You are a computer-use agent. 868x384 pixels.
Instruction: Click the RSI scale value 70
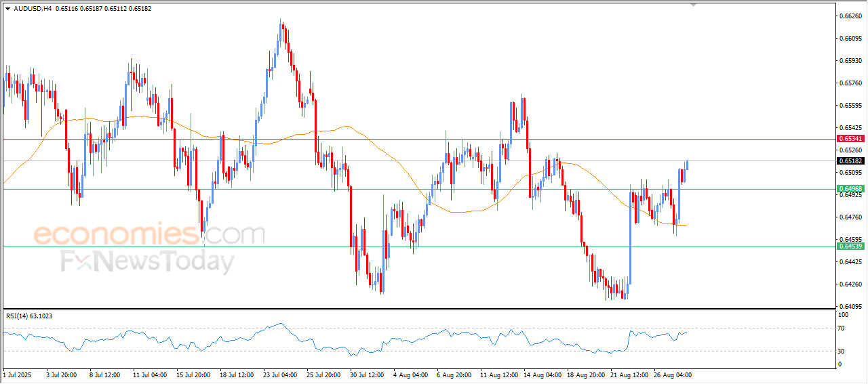click(842, 328)
